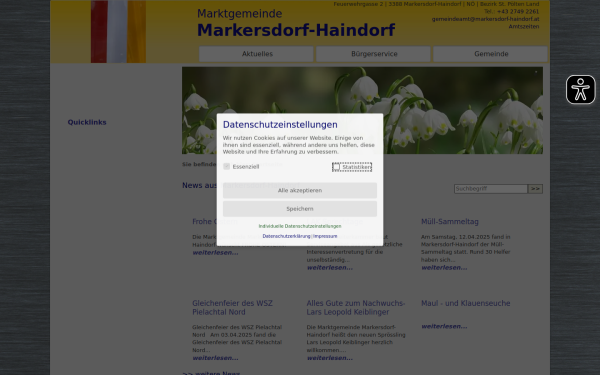Click the gemeindeamt email address link

486,19
